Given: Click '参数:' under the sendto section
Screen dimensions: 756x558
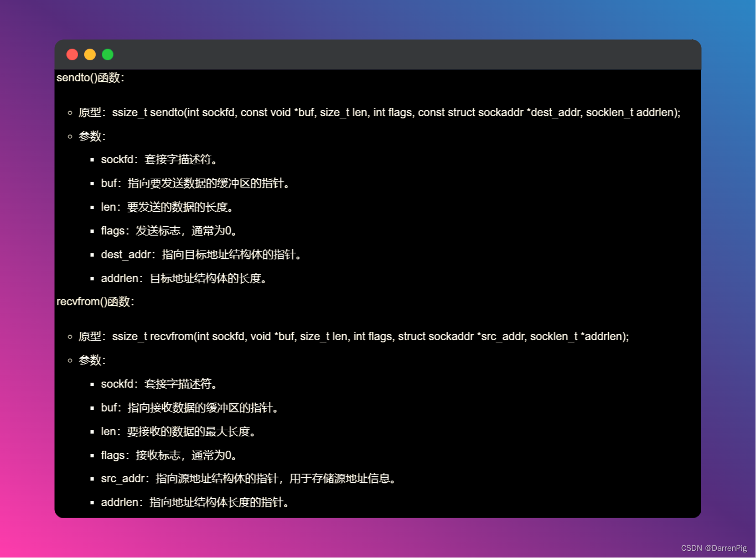Looking at the screenshot, I should [x=92, y=136].
